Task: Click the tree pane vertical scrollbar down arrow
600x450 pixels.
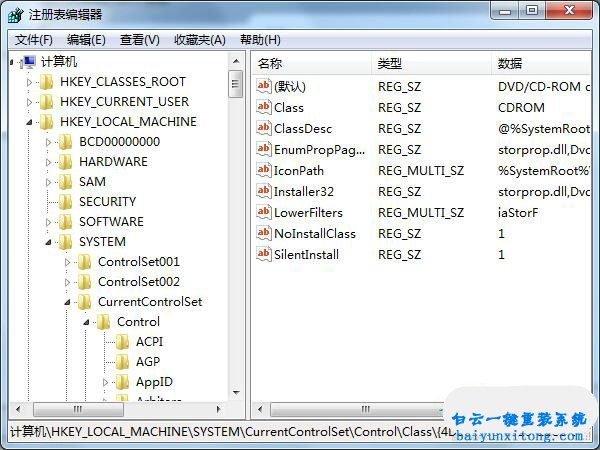Action: point(236,393)
